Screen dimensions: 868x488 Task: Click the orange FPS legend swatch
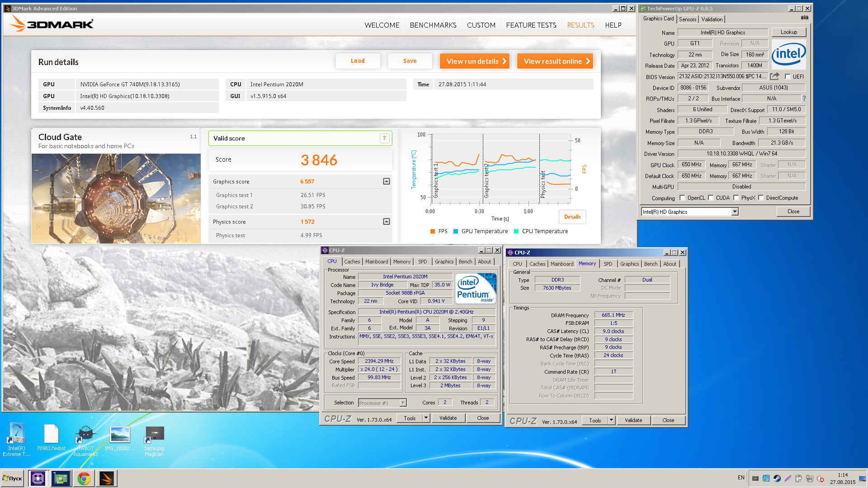[433, 231]
